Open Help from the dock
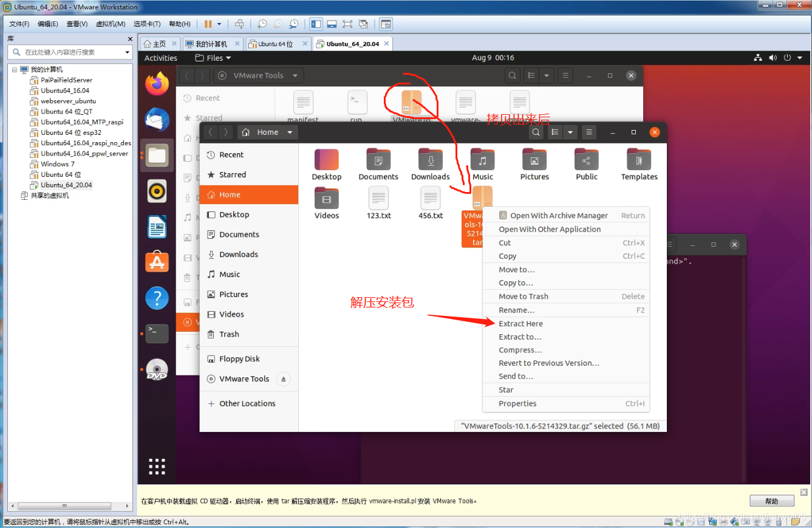Viewport: 812px width, 528px height. tap(157, 298)
